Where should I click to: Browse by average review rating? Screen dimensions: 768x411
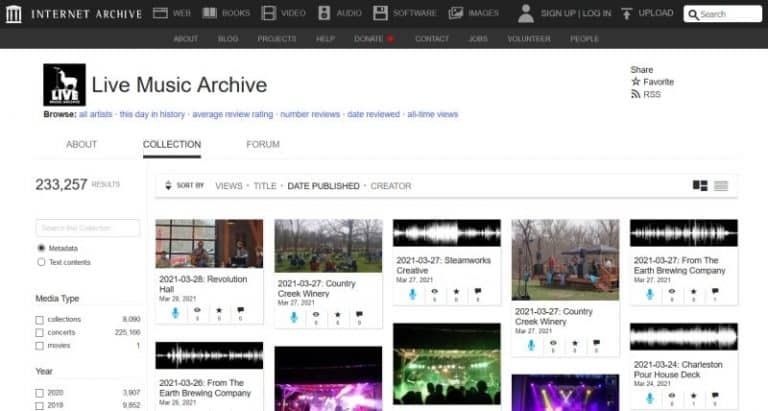click(x=233, y=114)
